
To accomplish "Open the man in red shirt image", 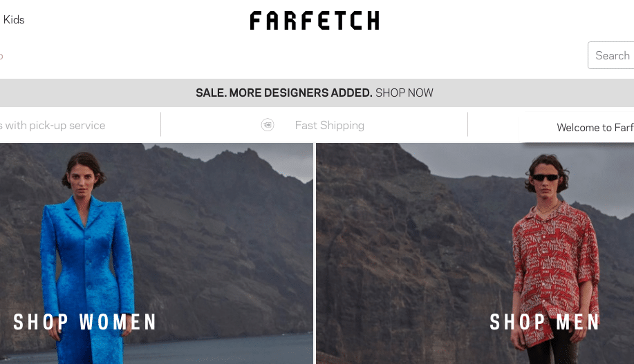I will pos(475,253).
